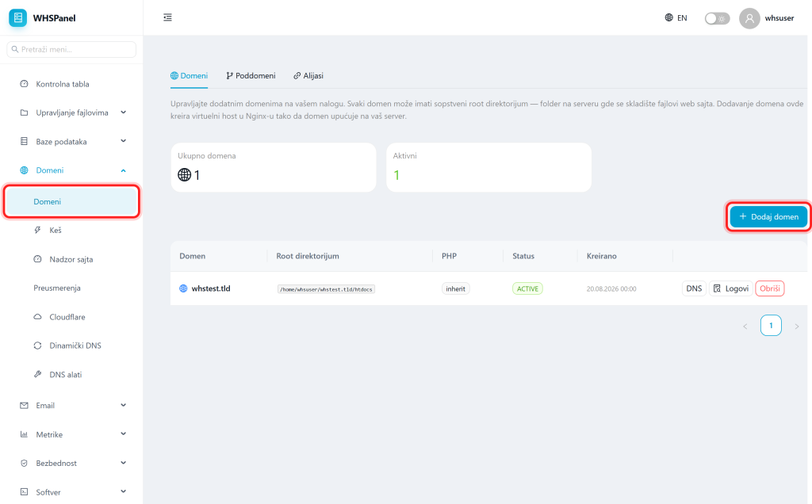Click the DNS button for whstest.tld
The width and height of the screenshot is (812, 504).
[694, 288]
